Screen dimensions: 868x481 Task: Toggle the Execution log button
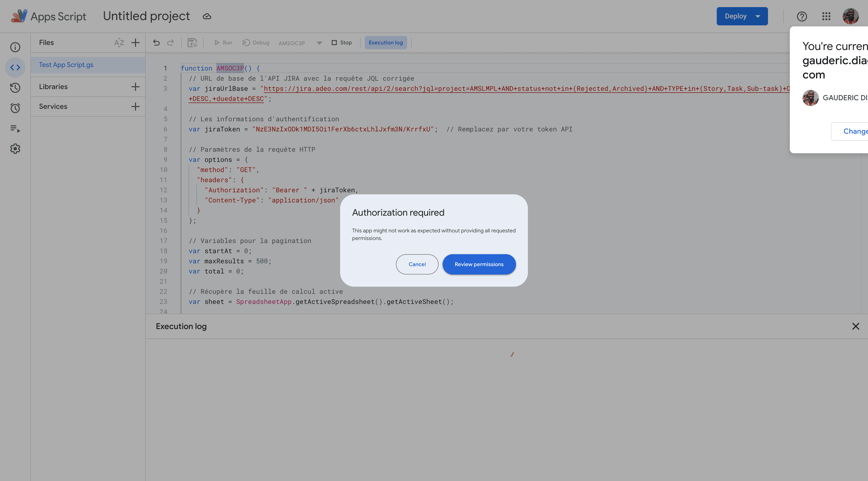[386, 43]
